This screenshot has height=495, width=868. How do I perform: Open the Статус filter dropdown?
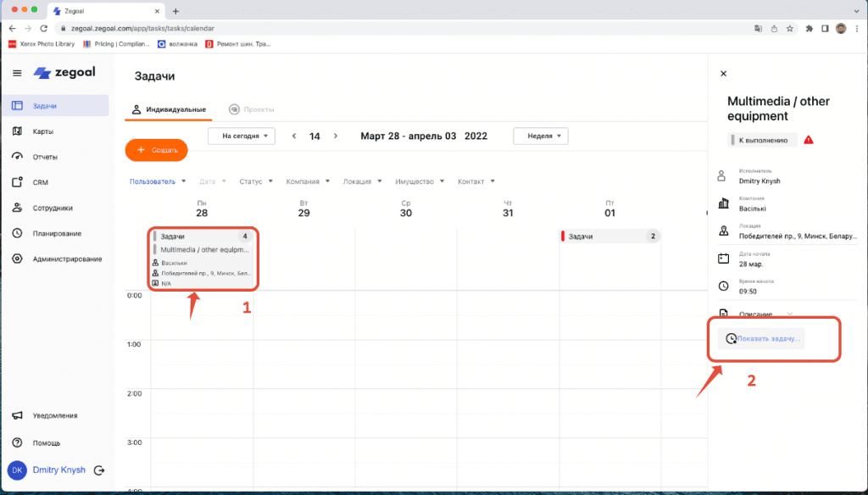coord(255,181)
